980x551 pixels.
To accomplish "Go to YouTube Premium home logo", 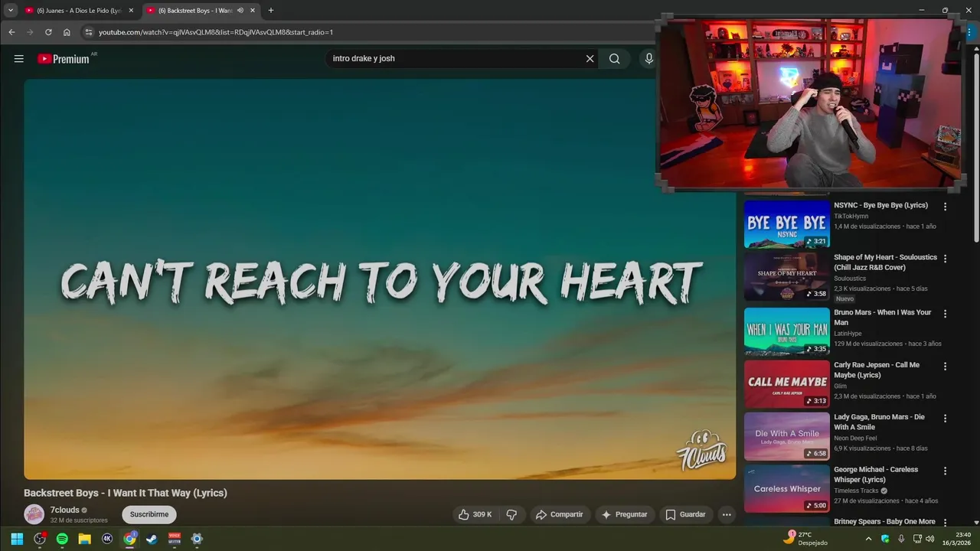I will pyautogui.click(x=64, y=59).
